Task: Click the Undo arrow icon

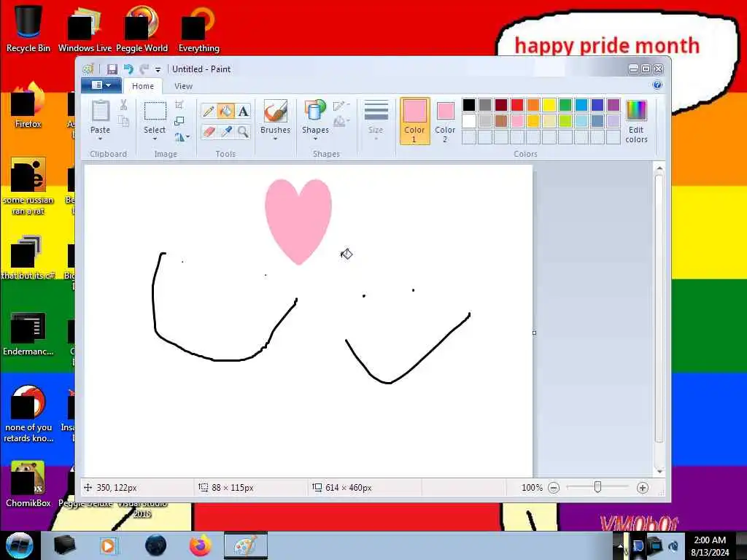Action: tap(128, 69)
